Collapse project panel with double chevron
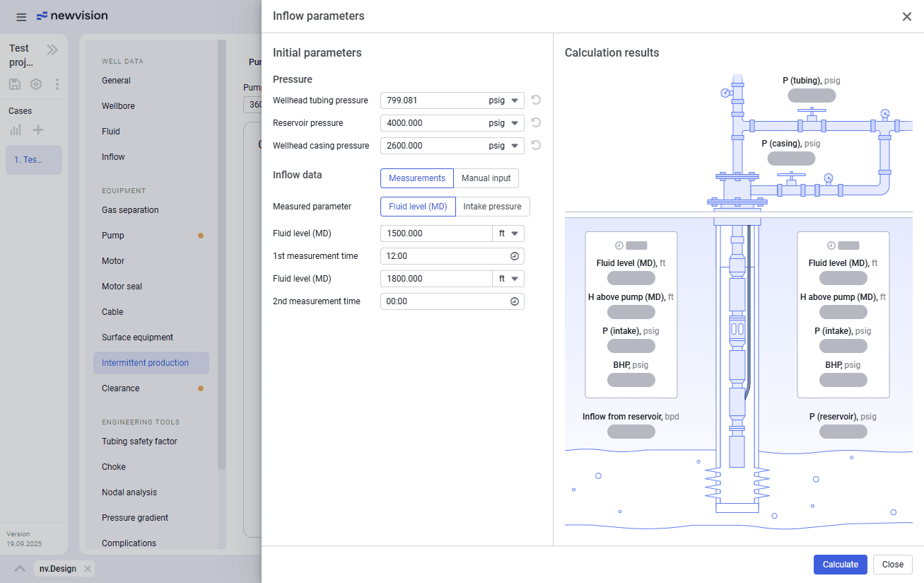This screenshot has width=924, height=583. pos(52,50)
